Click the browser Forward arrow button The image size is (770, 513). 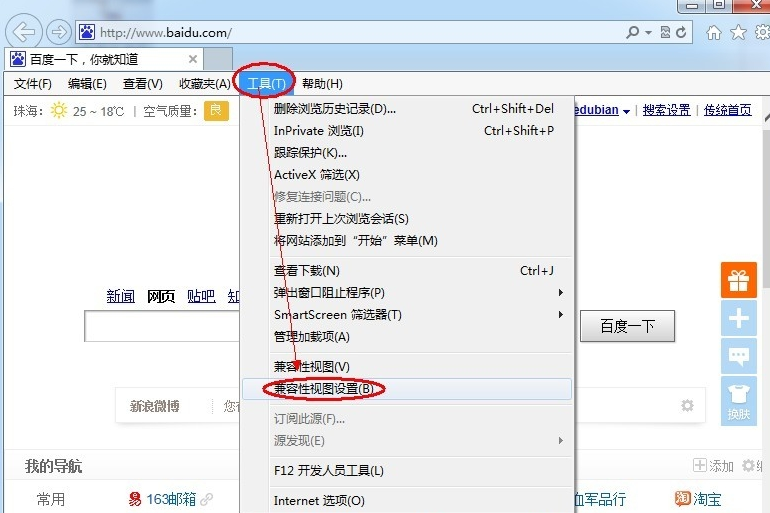click(59, 32)
